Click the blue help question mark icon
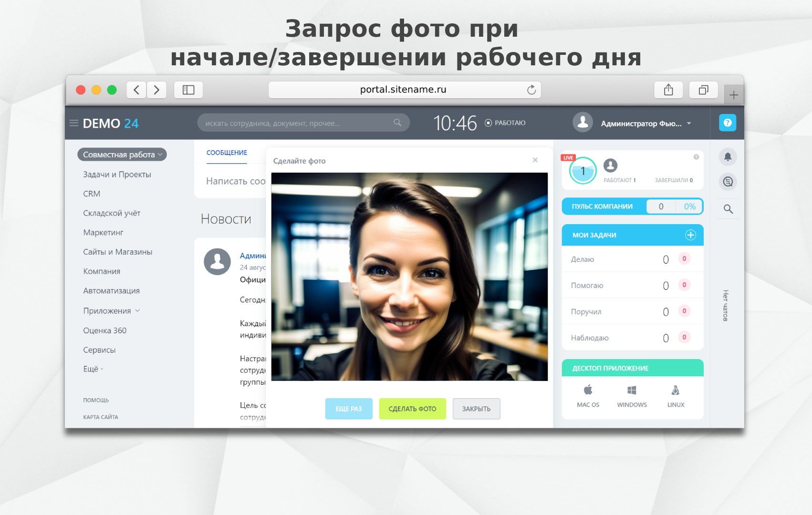Image resolution: width=812 pixels, height=515 pixels. point(728,123)
